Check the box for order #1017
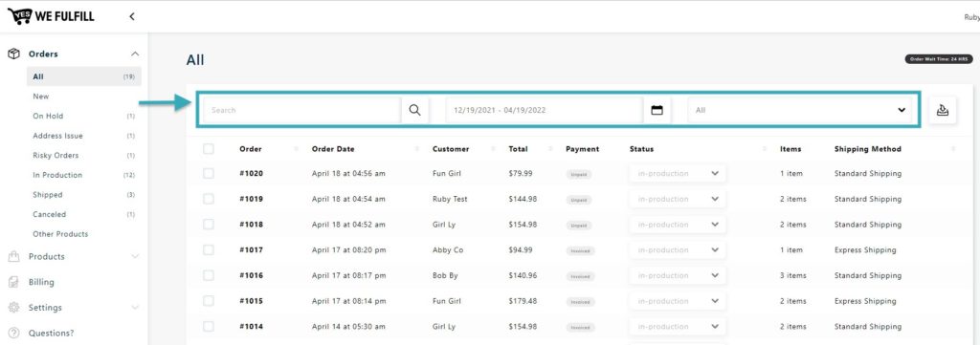Screen dimensions: 980x345 (208, 250)
